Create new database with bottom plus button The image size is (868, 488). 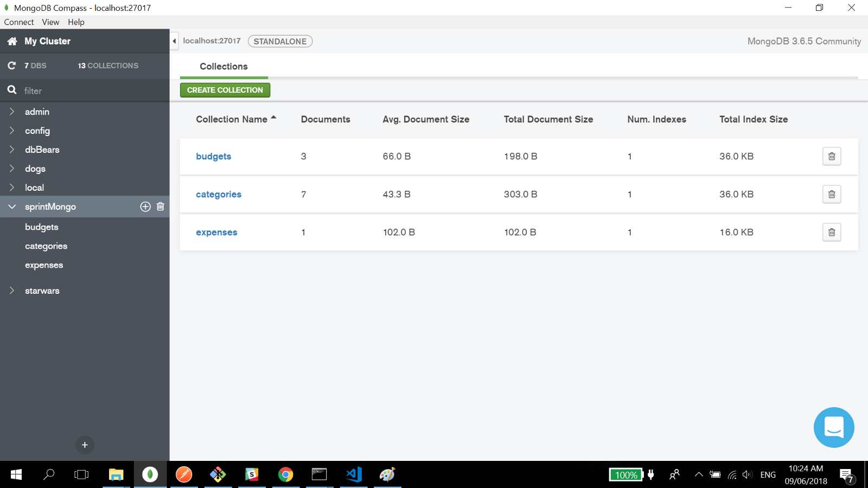(85, 445)
